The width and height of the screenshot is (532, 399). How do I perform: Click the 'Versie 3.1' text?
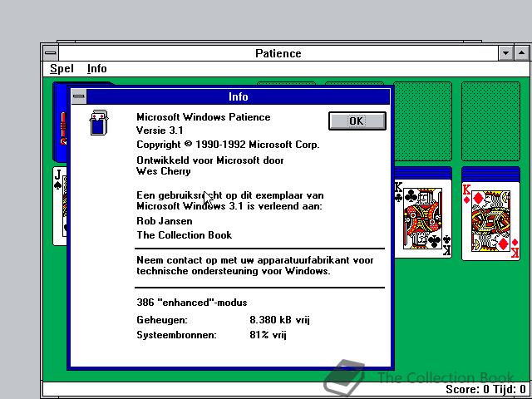click(x=160, y=131)
